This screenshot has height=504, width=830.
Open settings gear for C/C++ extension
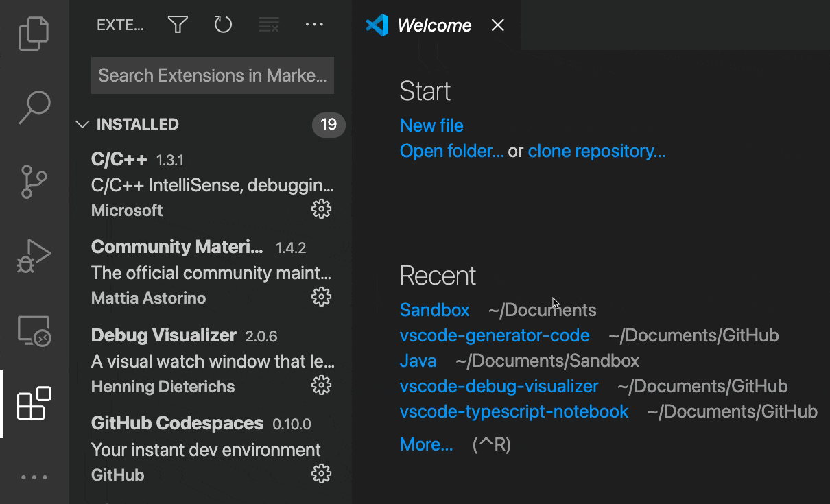(321, 209)
